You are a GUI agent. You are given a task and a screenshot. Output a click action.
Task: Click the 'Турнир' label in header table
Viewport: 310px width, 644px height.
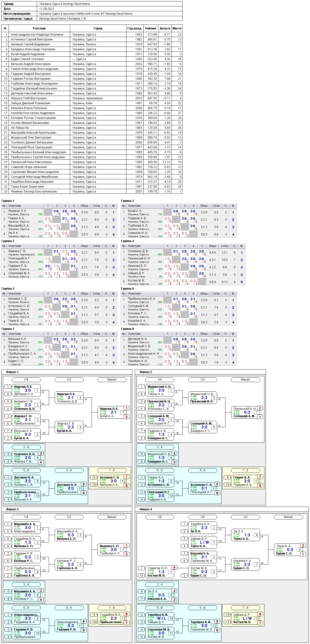tap(9, 4)
